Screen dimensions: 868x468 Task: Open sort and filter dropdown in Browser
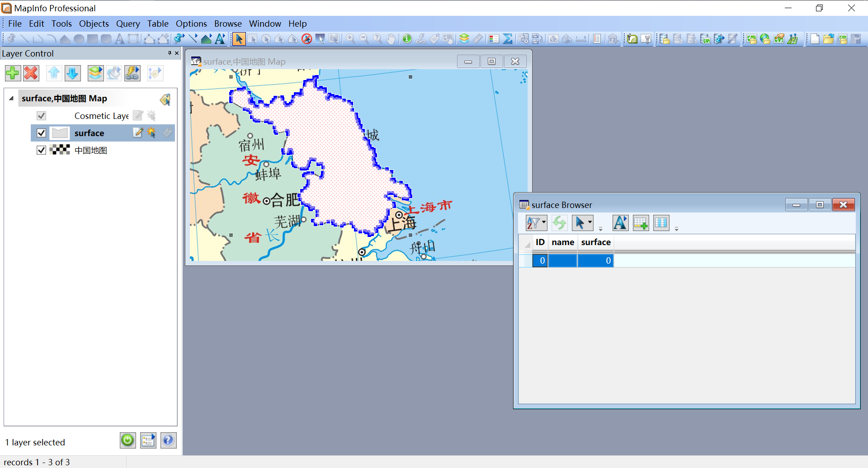click(536, 223)
